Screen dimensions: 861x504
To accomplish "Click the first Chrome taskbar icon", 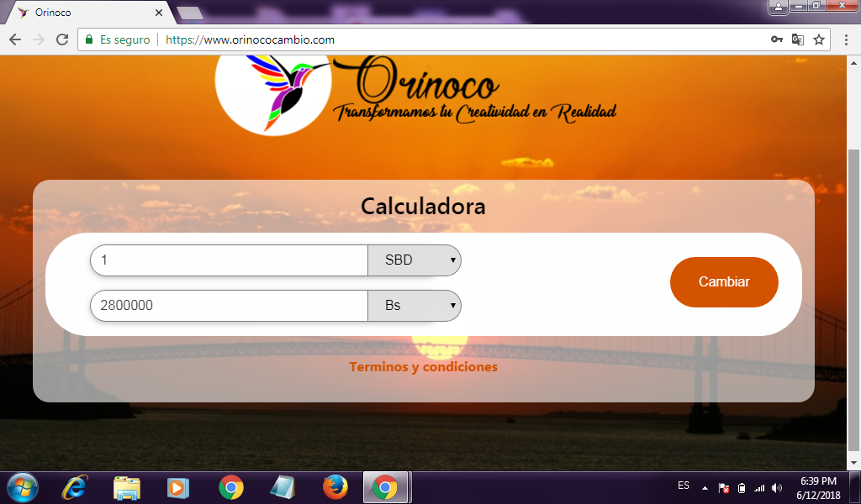I will coord(231,487).
